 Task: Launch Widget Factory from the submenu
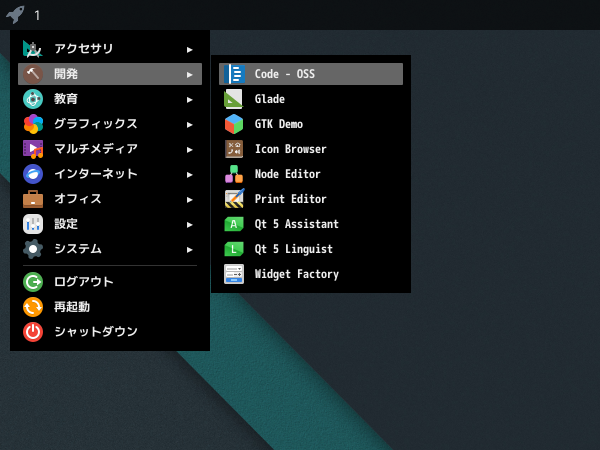[311, 274]
